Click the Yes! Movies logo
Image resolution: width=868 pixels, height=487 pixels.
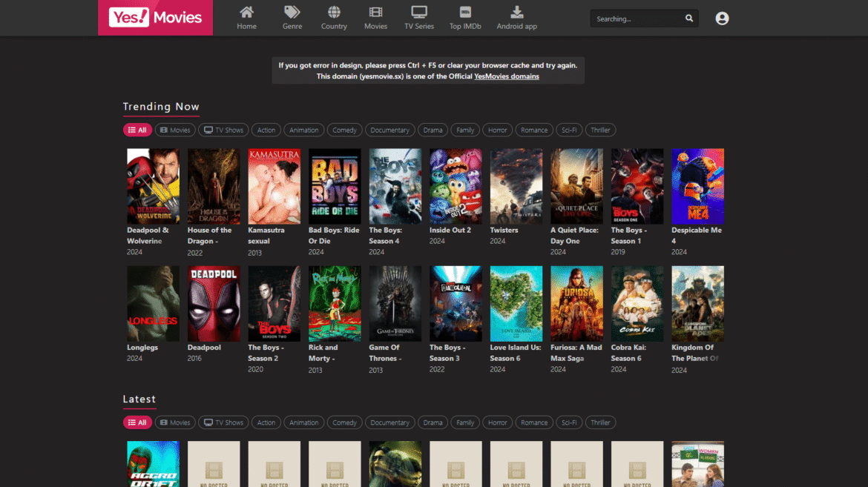click(x=156, y=18)
